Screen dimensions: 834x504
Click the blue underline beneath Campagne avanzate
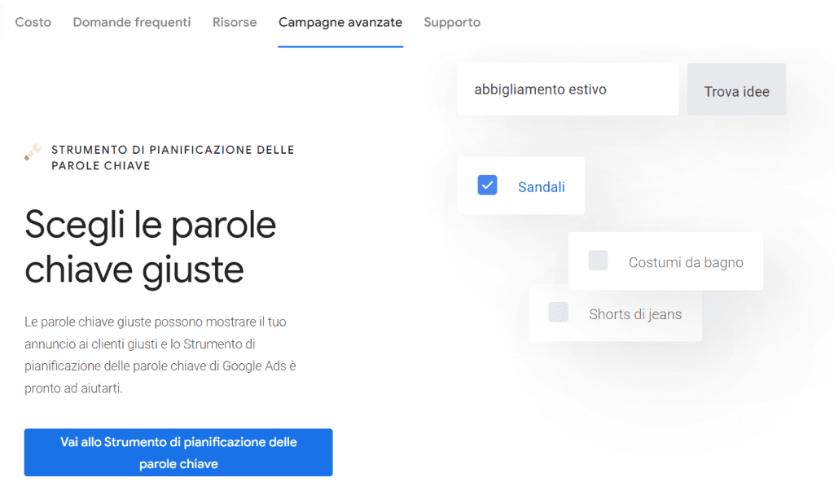[340, 46]
